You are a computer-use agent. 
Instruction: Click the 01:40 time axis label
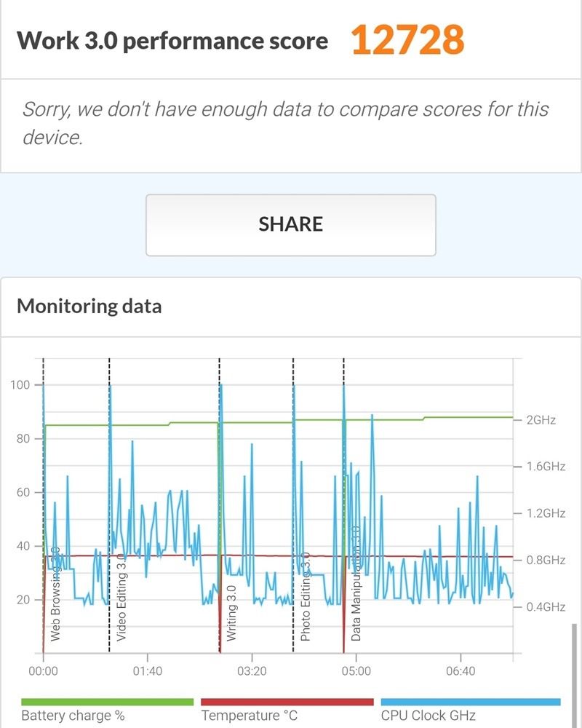pos(148,670)
